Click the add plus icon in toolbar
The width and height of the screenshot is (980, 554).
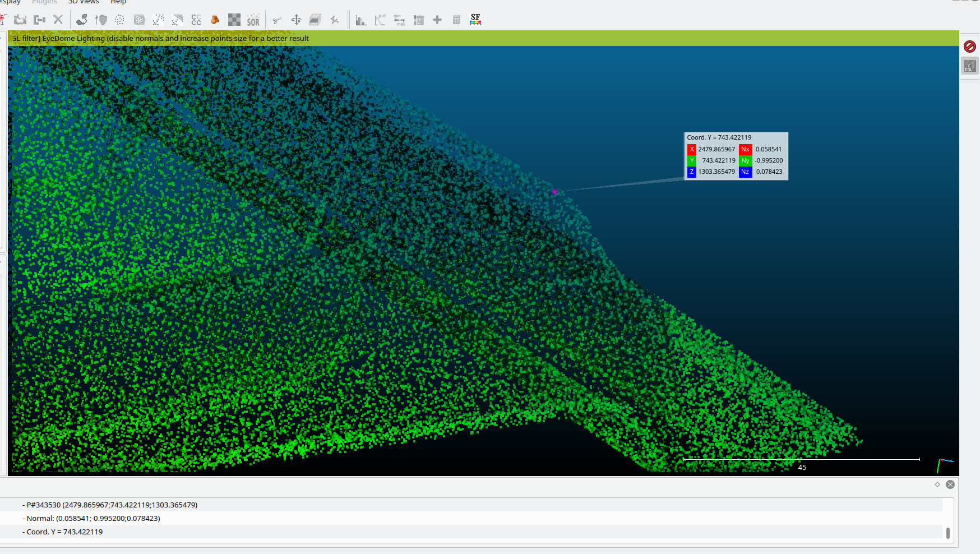tap(437, 20)
